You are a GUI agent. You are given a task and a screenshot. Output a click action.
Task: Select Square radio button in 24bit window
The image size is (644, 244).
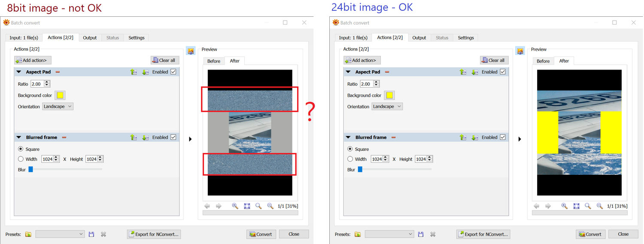click(x=350, y=149)
